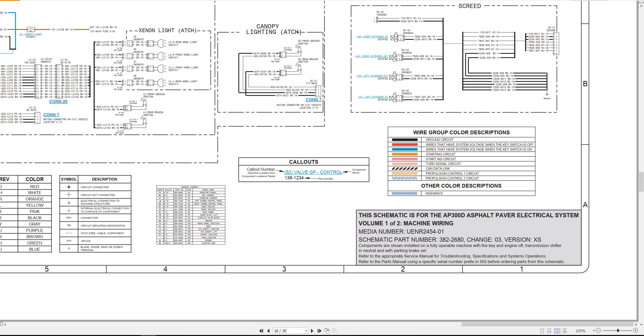The height and width of the screenshot is (336, 644).
Task: Open the CONN 20 link
Action: (x=58, y=101)
